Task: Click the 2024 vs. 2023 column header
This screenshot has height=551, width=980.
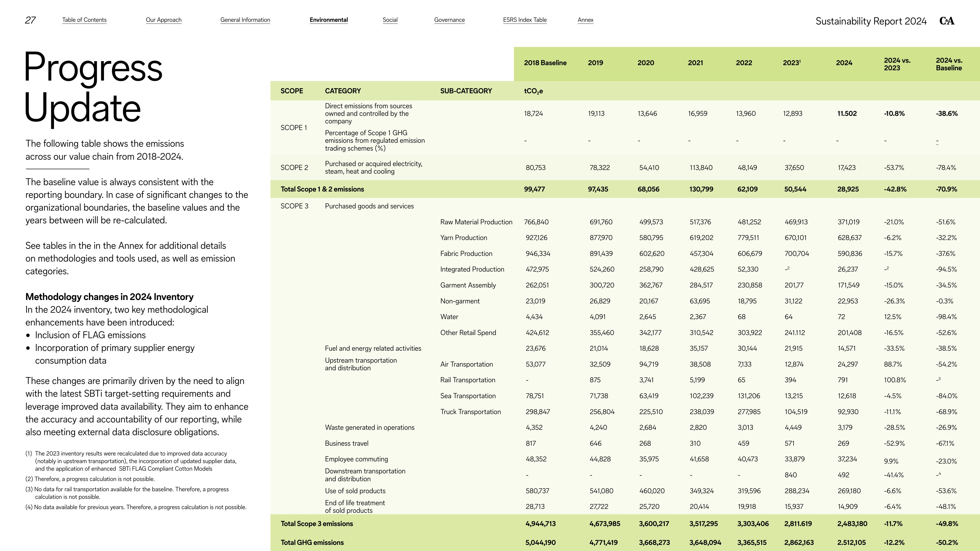Action: click(x=897, y=64)
